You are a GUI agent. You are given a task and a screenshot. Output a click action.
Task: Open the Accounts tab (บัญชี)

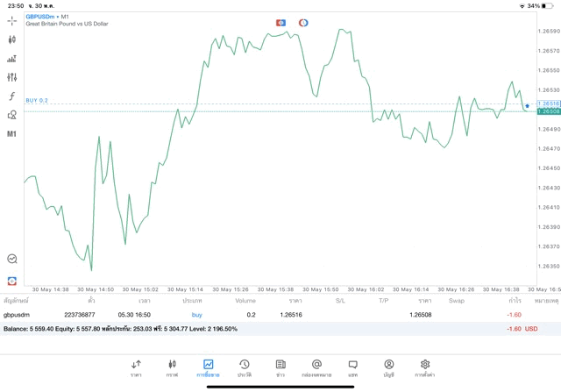click(x=388, y=367)
